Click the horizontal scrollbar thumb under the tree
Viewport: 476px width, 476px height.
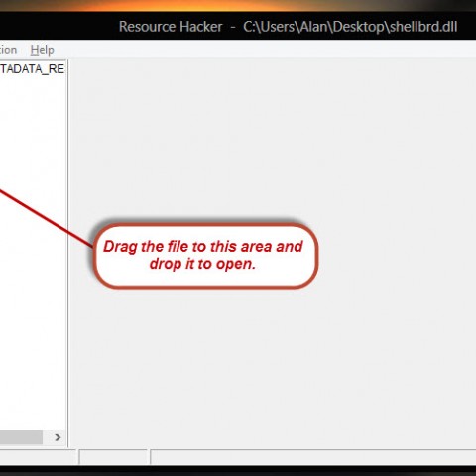21,437
